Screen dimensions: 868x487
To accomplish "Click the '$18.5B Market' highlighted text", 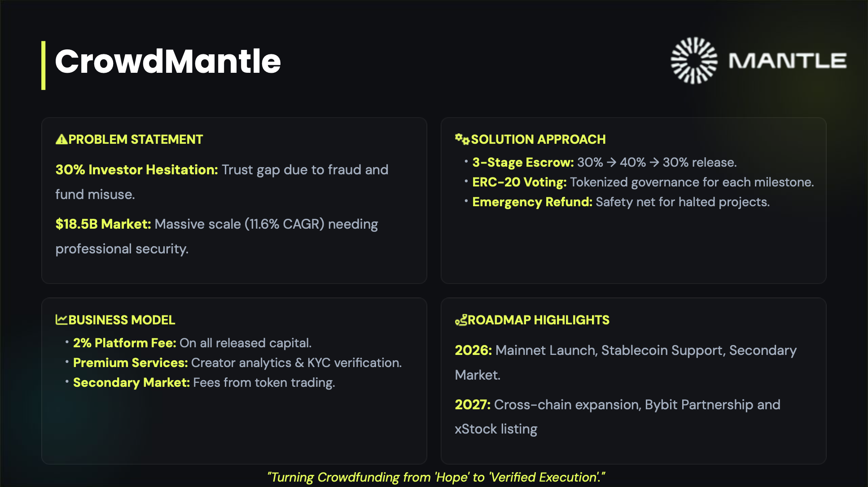I will (103, 224).
